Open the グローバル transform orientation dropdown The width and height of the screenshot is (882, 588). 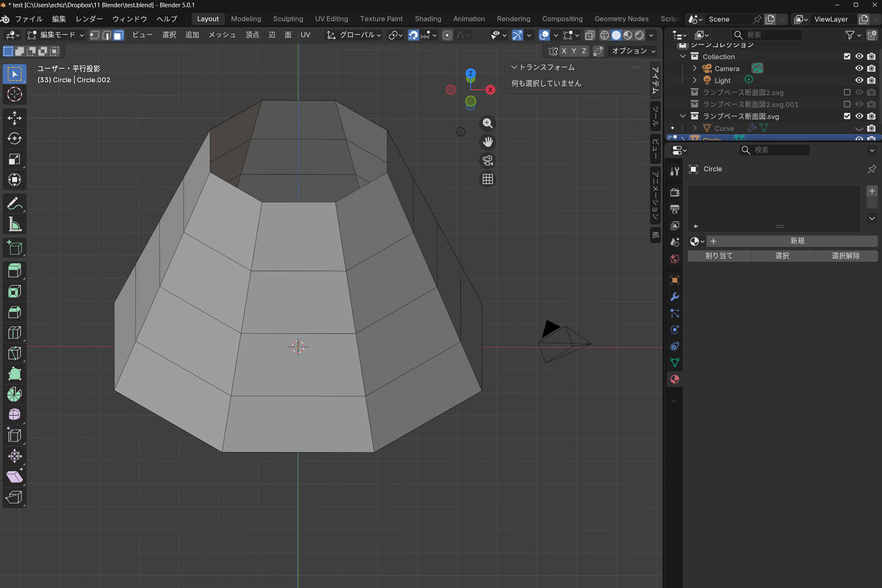tap(354, 35)
